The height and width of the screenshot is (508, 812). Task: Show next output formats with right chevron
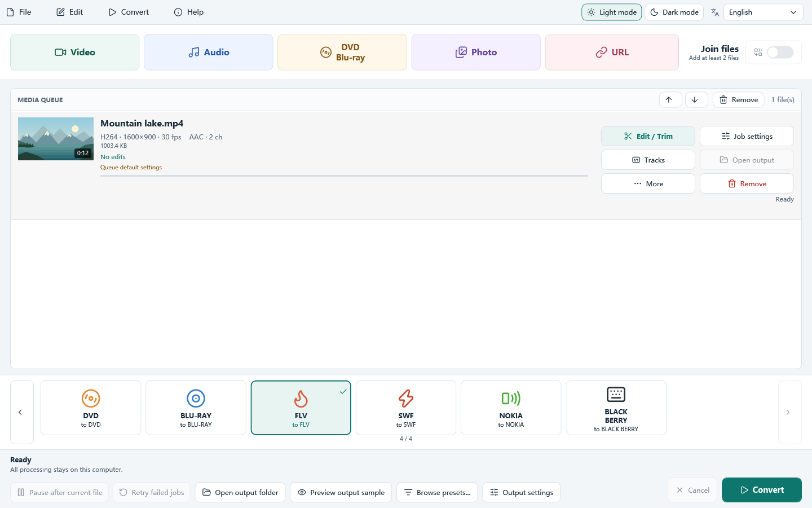tap(790, 412)
